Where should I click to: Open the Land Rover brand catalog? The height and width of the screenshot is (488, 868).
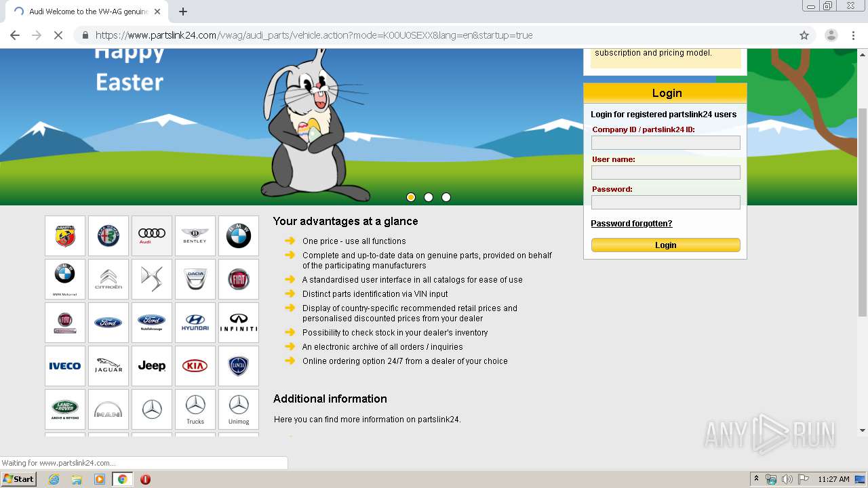pos(65,409)
